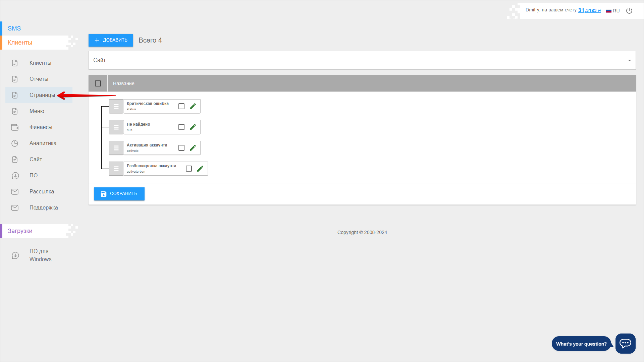Click edit pencil for Не найдено page
The height and width of the screenshot is (362, 644).
click(x=193, y=127)
